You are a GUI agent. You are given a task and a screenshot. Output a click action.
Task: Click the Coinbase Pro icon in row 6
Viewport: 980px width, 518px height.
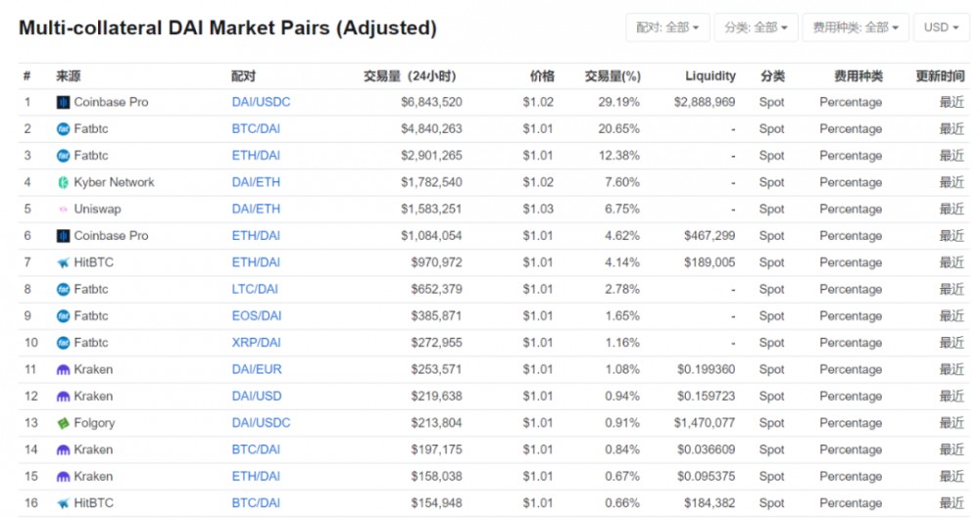pyautogui.click(x=64, y=236)
